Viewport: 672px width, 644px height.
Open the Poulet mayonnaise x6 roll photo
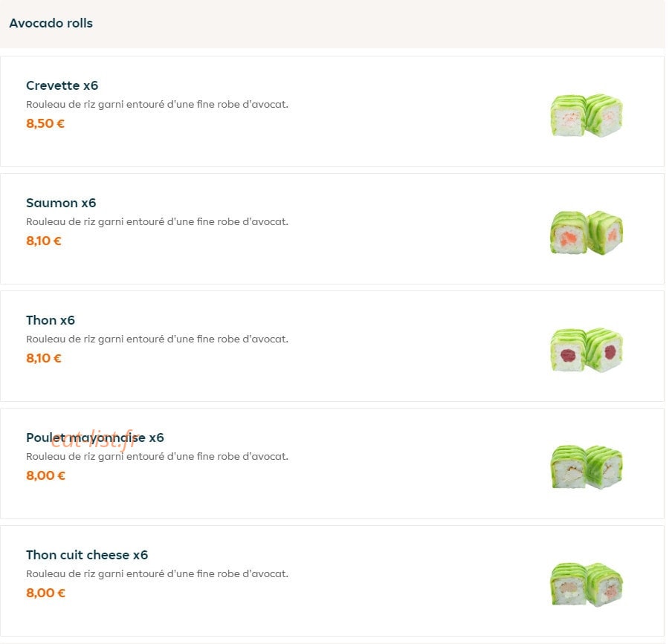(x=587, y=467)
